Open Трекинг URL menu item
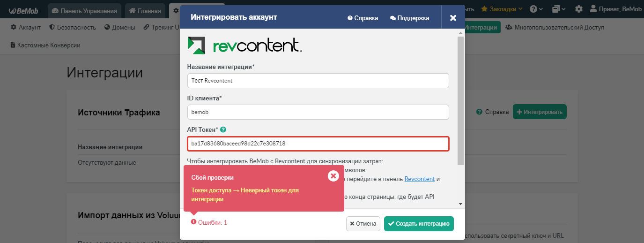Viewport: 644px width, 243px height. click(162, 27)
